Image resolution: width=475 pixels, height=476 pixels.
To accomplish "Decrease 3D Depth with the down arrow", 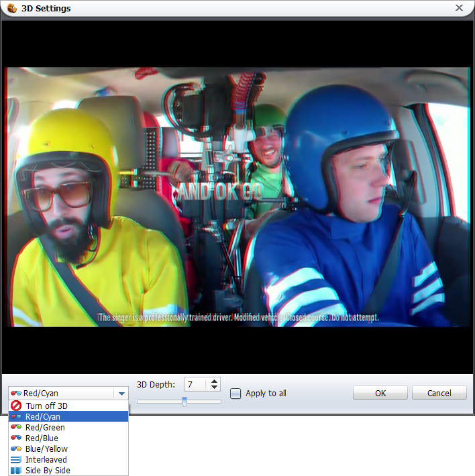I will click(x=214, y=388).
